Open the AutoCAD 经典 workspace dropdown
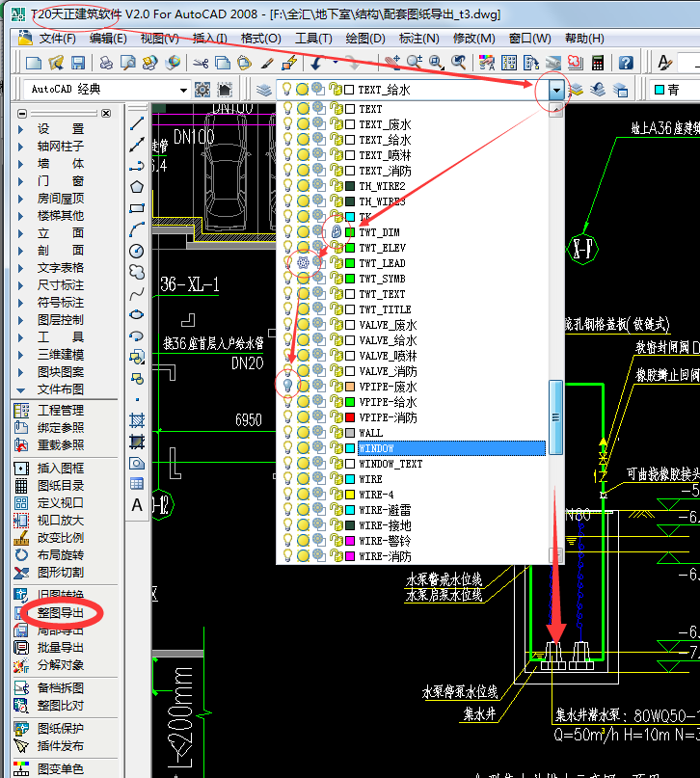Screen dimensions: 700x778 pyautogui.click(x=183, y=90)
